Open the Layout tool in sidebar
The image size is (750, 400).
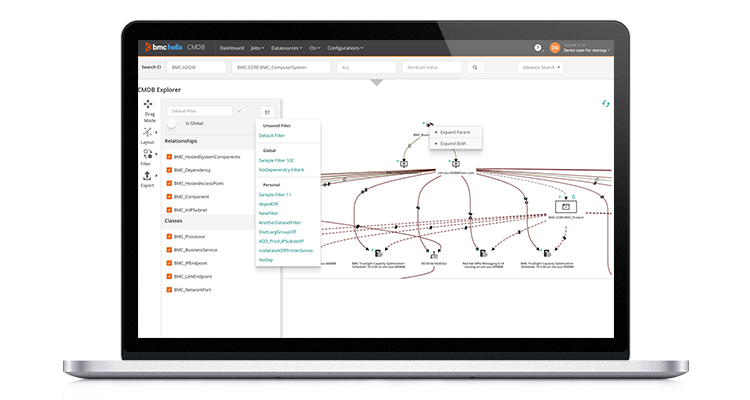click(x=149, y=134)
